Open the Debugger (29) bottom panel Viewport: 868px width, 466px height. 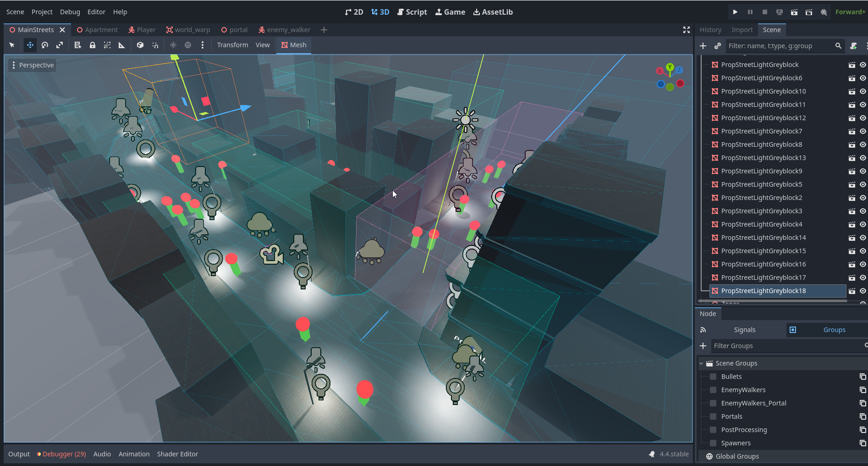[61, 454]
